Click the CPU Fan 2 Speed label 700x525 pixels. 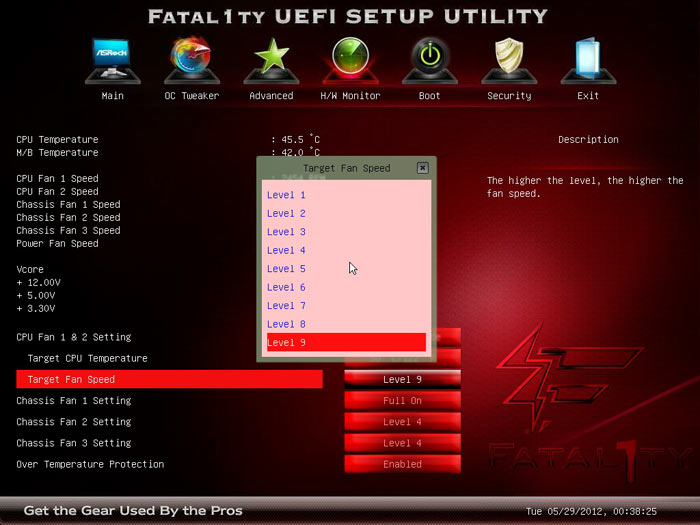(x=57, y=192)
